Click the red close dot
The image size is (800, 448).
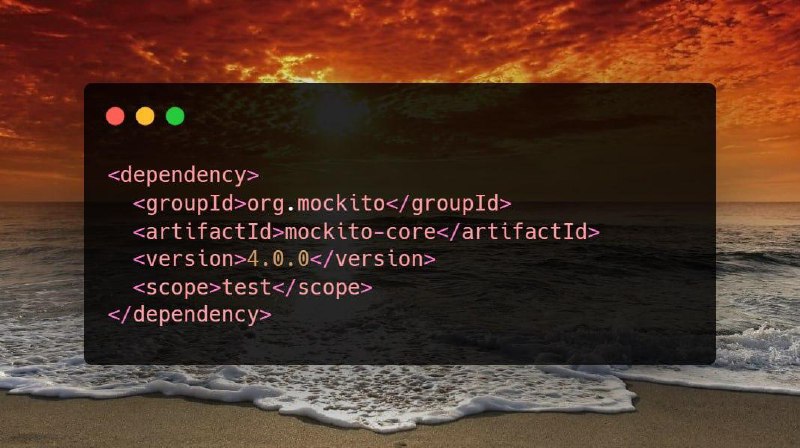tap(115, 116)
